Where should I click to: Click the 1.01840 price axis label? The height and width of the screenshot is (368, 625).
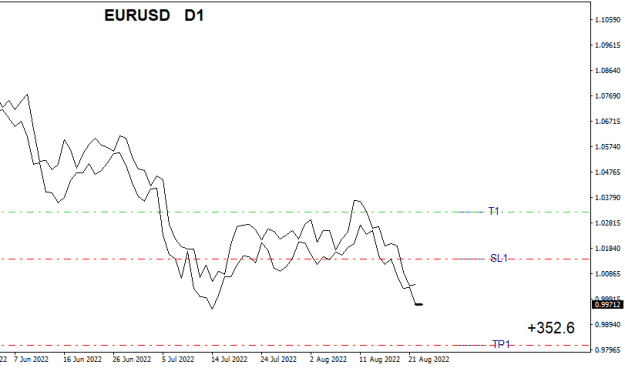(x=608, y=248)
